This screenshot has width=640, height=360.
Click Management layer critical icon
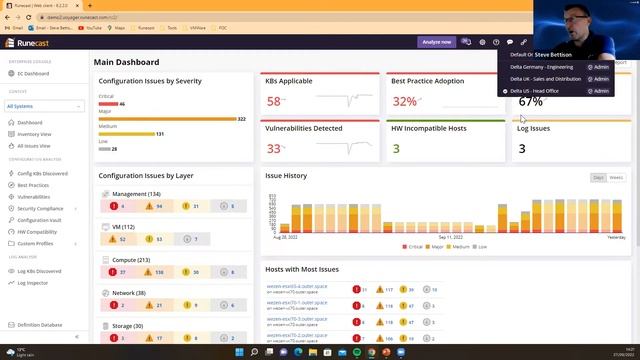(114, 206)
